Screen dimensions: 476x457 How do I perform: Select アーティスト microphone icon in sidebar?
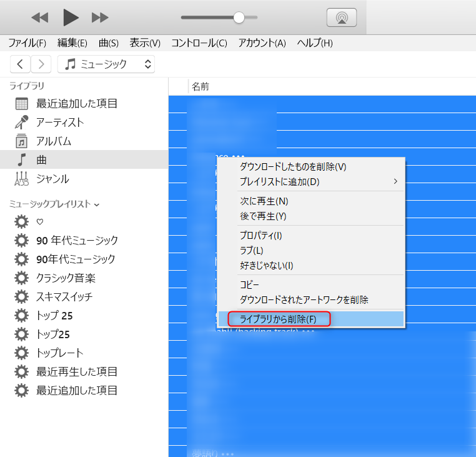22,123
